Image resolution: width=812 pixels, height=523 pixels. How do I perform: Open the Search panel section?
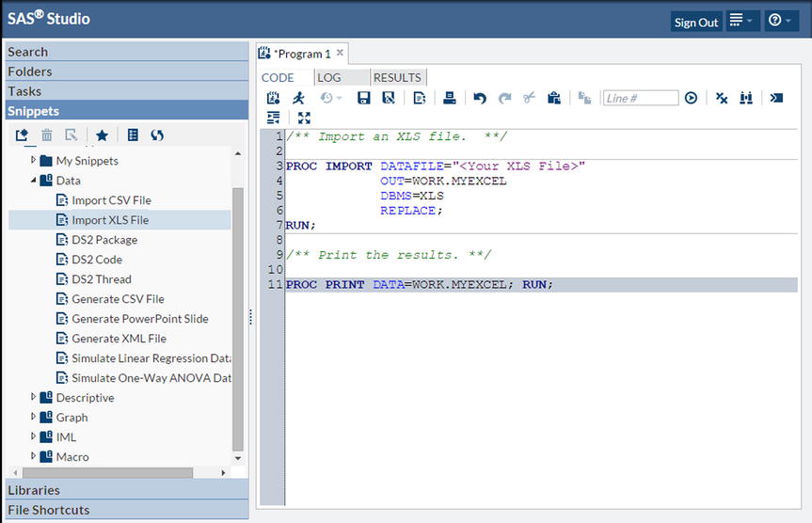[x=127, y=52]
